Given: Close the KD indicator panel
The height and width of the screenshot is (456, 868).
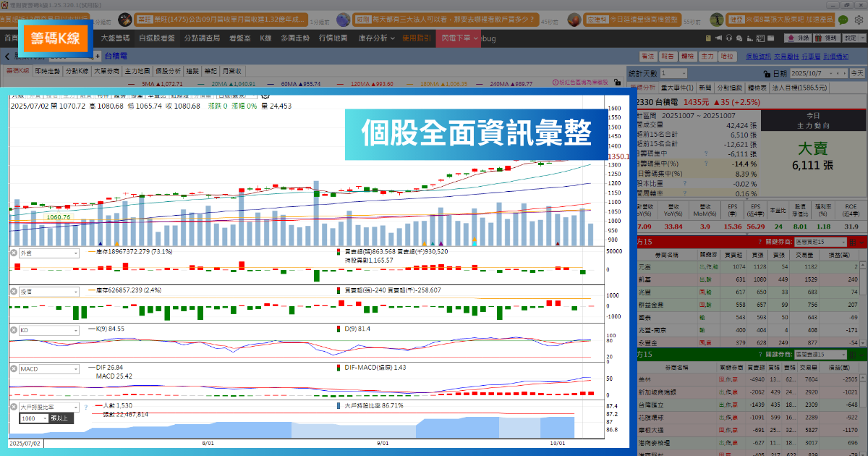Looking at the screenshot, I should point(14,329).
